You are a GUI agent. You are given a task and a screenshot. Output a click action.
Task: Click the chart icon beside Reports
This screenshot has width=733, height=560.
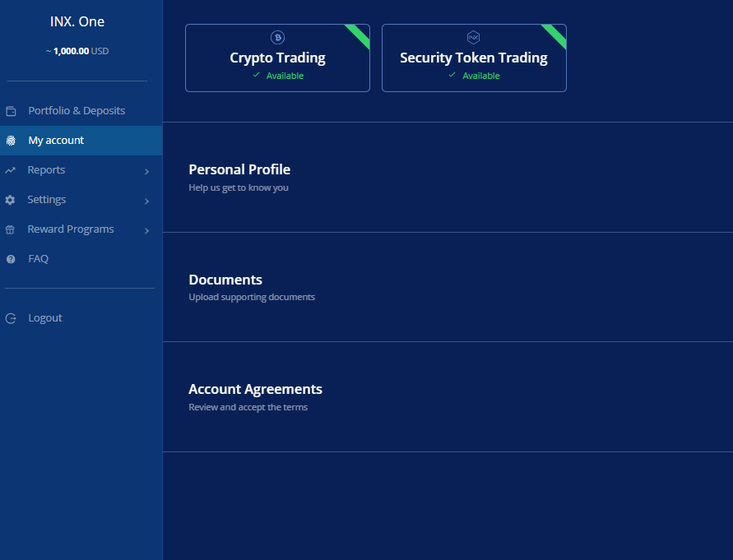click(x=11, y=170)
